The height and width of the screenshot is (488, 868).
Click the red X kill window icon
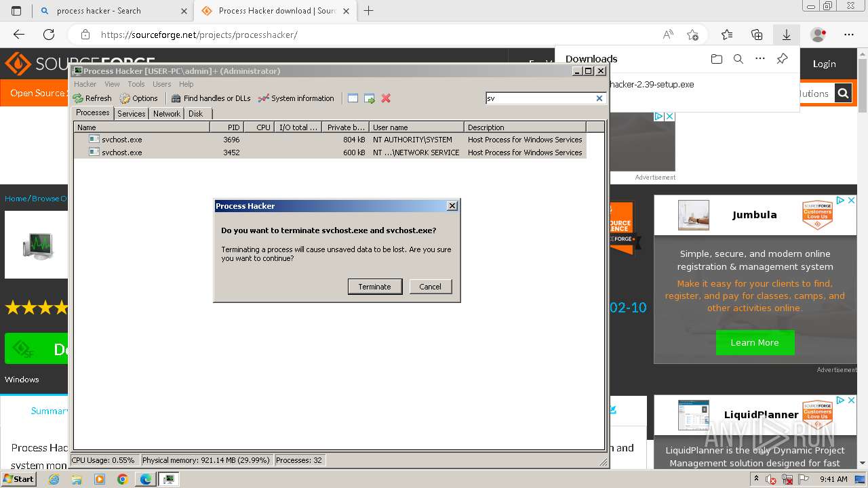point(386,98)
